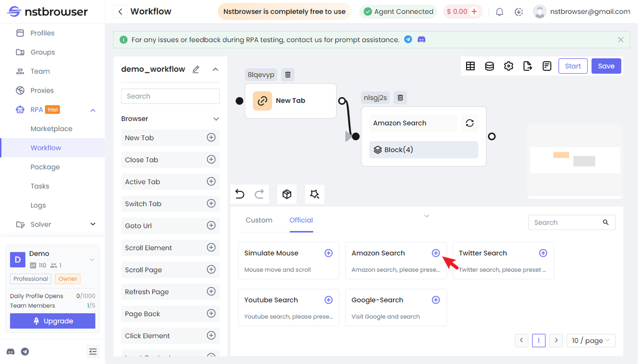
Task: Collapse the blocks panel with down chevron
Action: (x=427, y=216)
